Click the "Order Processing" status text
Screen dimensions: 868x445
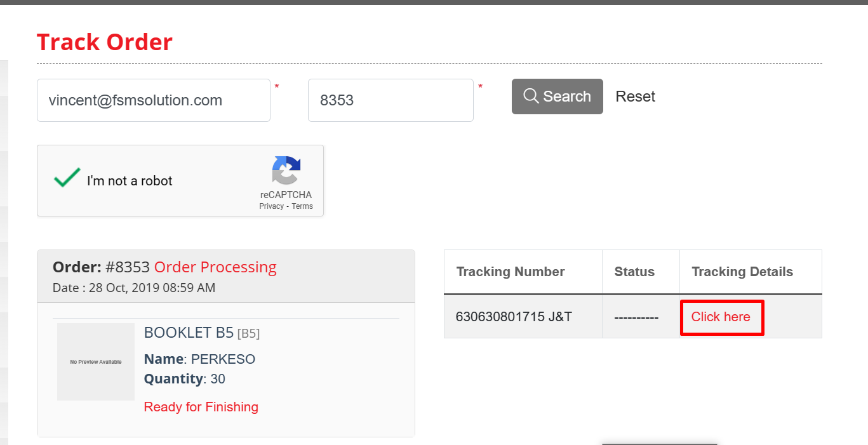coord(215,267)
